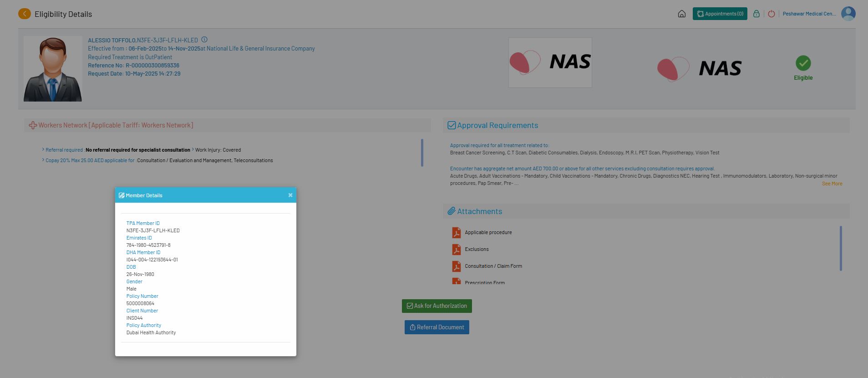868x378 pixels.
Task: Click the Attachments section heading
Action: click(480, 211)
